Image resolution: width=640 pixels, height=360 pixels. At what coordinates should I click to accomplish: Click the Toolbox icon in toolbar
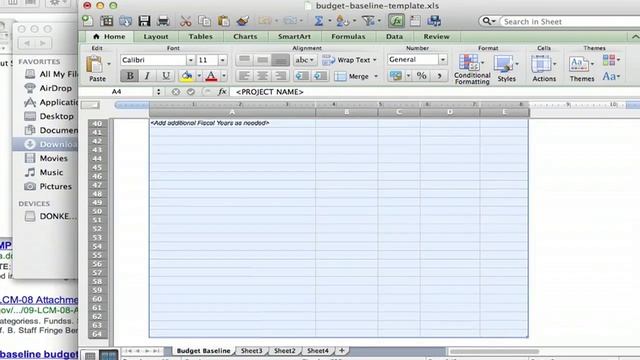point(415,21)
